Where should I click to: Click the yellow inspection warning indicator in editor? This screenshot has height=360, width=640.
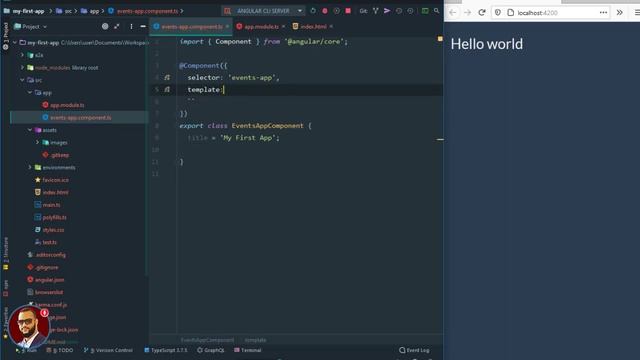click(x=440, y=39)
